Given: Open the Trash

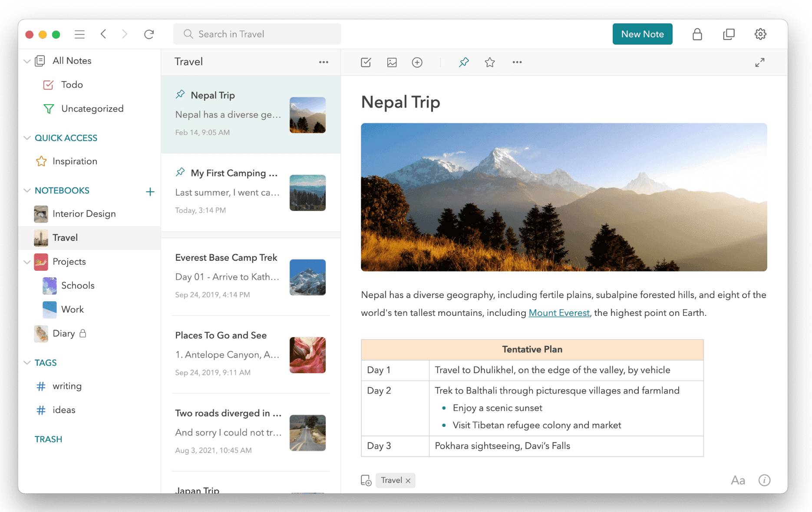Looking at the screenshot, I should tap(48, 439).
